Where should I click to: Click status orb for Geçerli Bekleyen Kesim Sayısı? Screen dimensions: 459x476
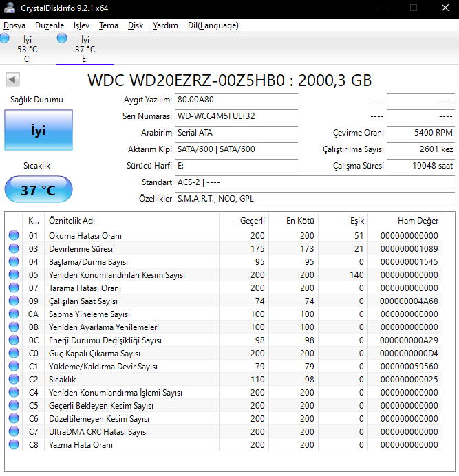[14, 405]
